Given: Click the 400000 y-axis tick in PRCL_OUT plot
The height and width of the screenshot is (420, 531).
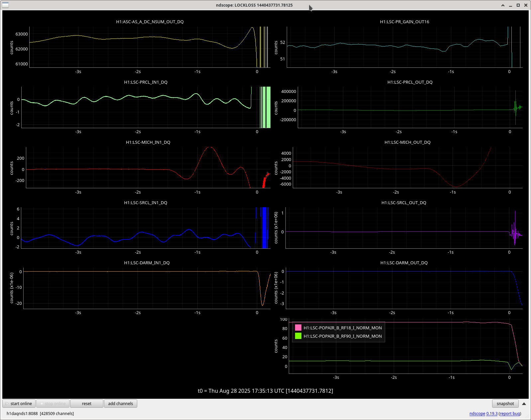Looking at the screenshot, I should point(288,91).
